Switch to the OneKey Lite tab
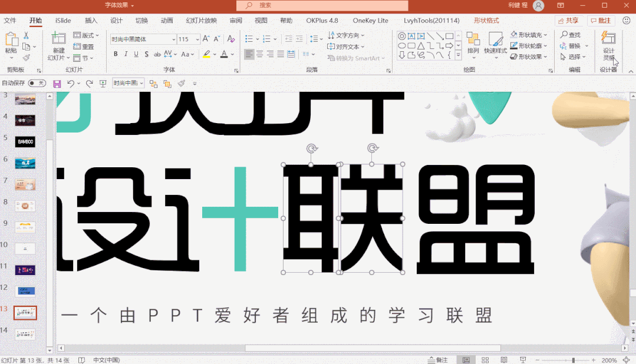Screen dimensions: 636x364 (370, 20)
